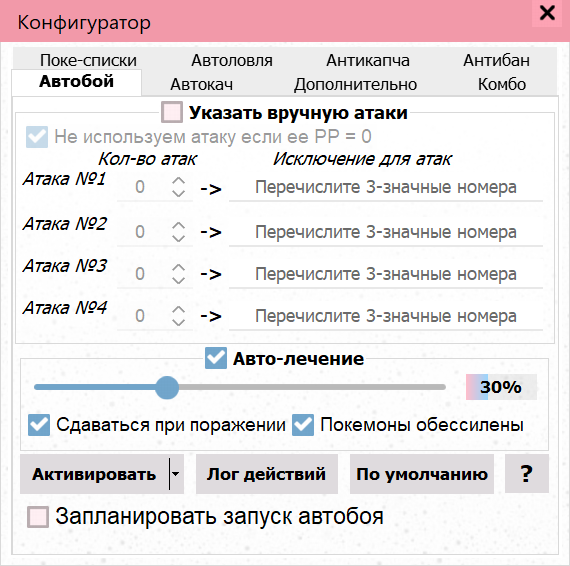
Task: Open the Антикапча tab
Action: click(368, 60)
